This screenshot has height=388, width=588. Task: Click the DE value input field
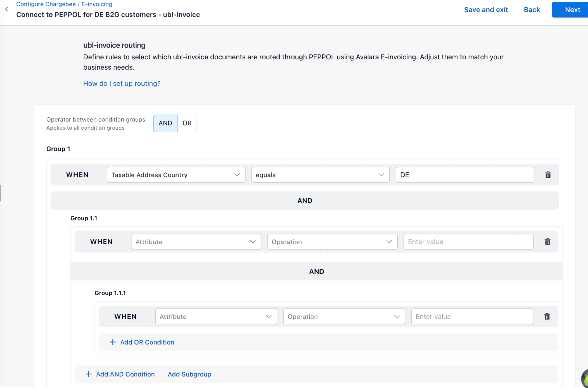(x=464, y=175)
